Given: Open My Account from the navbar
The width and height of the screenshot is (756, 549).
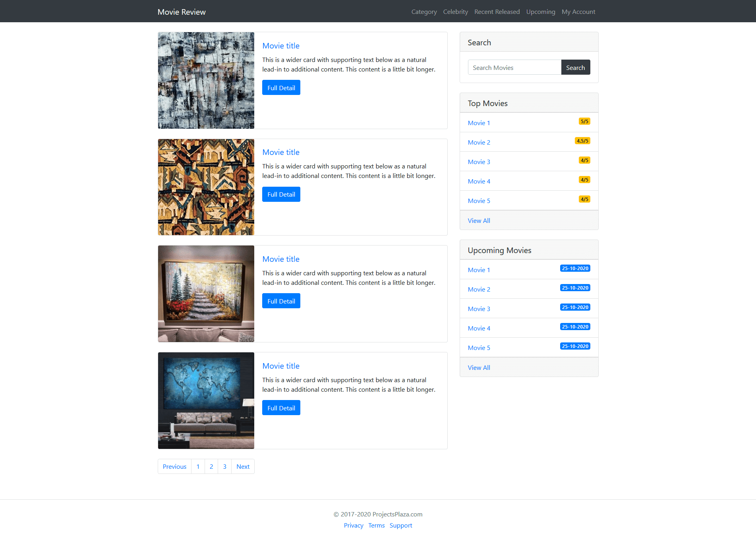Looking at the screenshot, I should (x=578, y=12).
